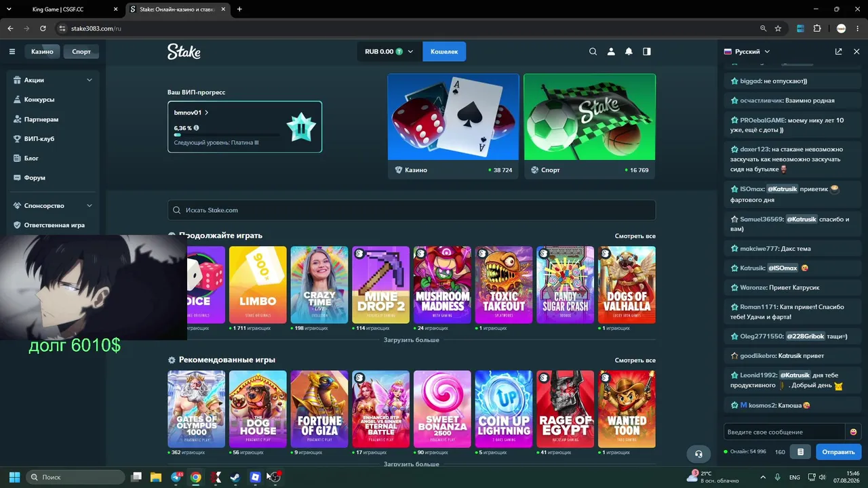This screenshot has height=488, width=868.
Task: Click the chat message input field
Action: [785, 432]
